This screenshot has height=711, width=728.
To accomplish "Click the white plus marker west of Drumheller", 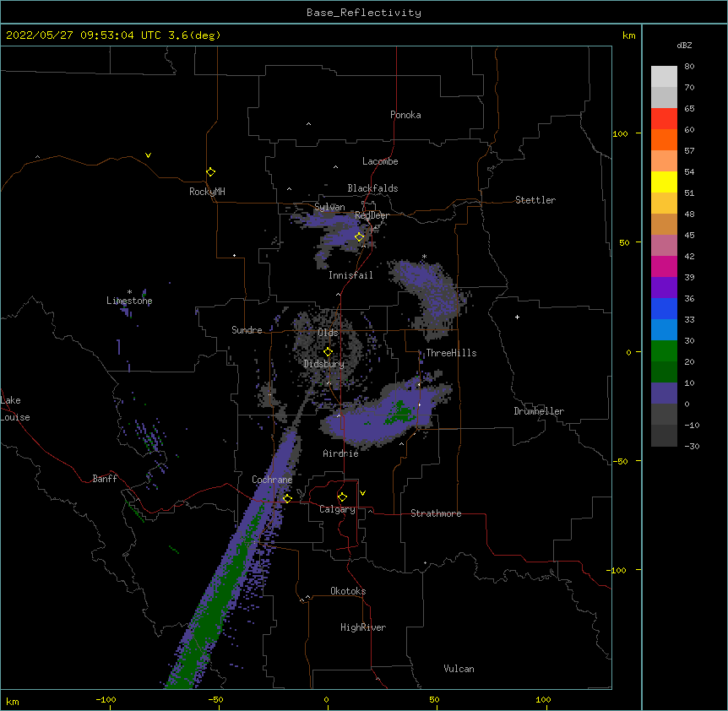I will (x=517, y=317).
